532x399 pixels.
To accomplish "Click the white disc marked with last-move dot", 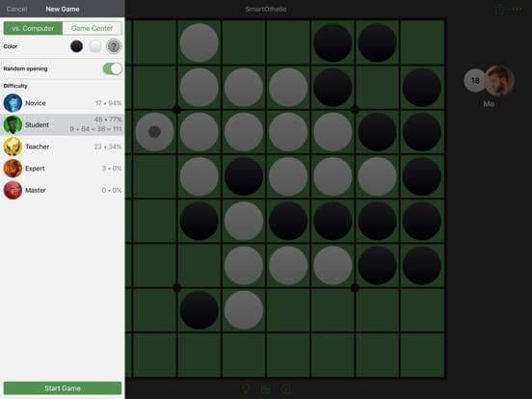I will click(x=154, y=132).
